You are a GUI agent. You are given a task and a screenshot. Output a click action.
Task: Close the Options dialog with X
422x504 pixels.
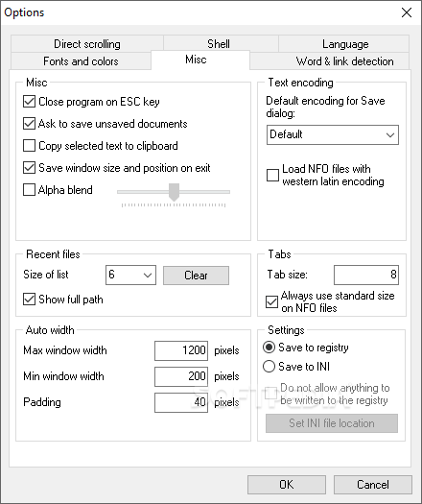pyautogui.click(x=407, y=12)
